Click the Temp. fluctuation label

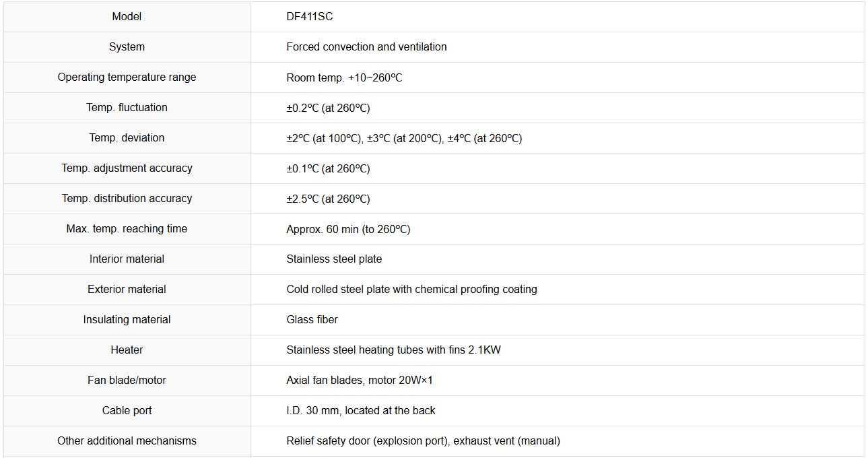pyautogui.click(x=127, y=108)
